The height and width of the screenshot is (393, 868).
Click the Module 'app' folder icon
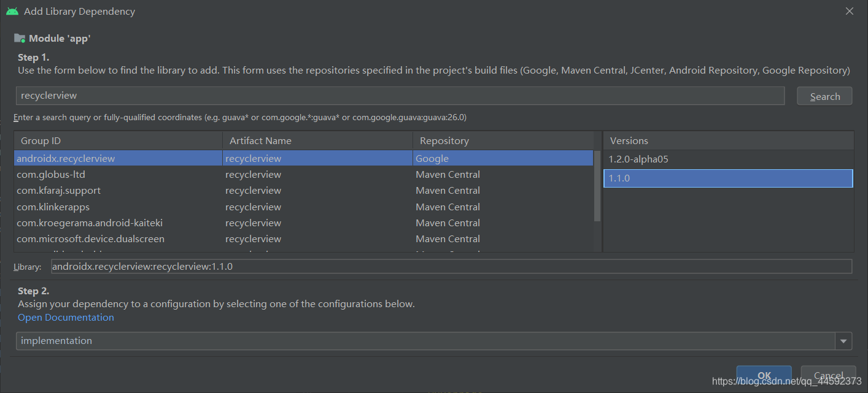(20, 38)
